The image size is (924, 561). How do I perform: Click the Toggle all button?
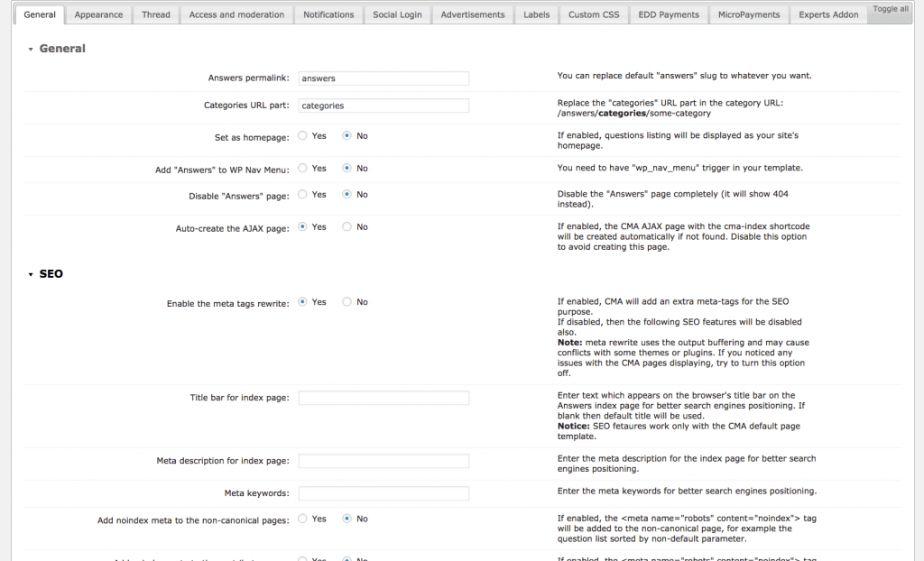[x=890, y=9]
